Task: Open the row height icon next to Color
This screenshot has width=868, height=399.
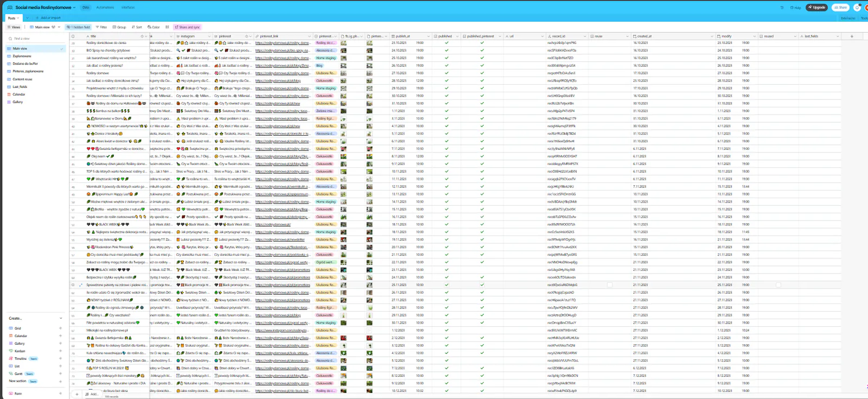Action: (x=167, y=27)
